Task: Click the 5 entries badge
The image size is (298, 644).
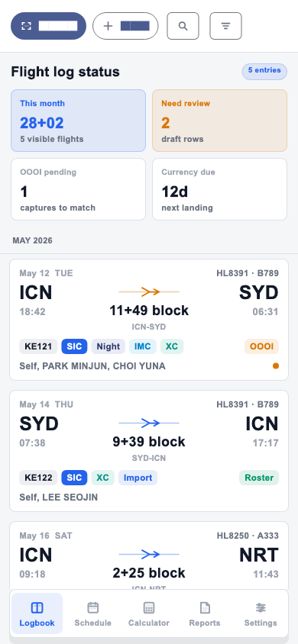Action: tap(264, 71)
